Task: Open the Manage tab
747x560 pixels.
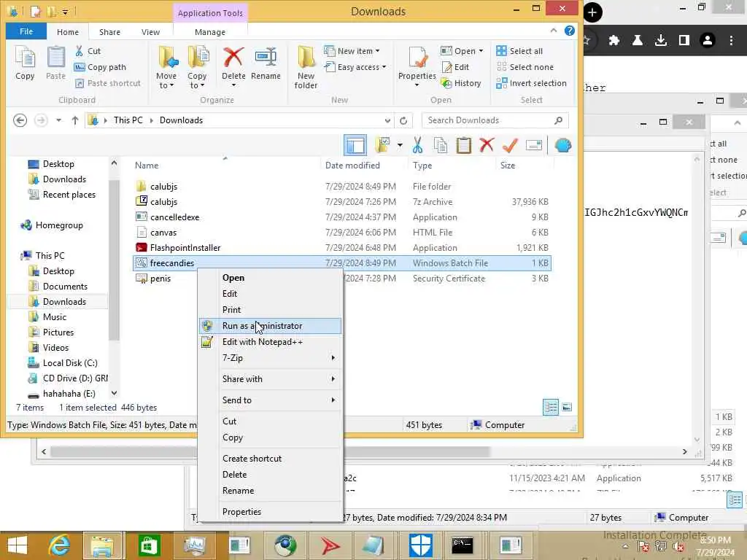Action: tap(209, 32)
